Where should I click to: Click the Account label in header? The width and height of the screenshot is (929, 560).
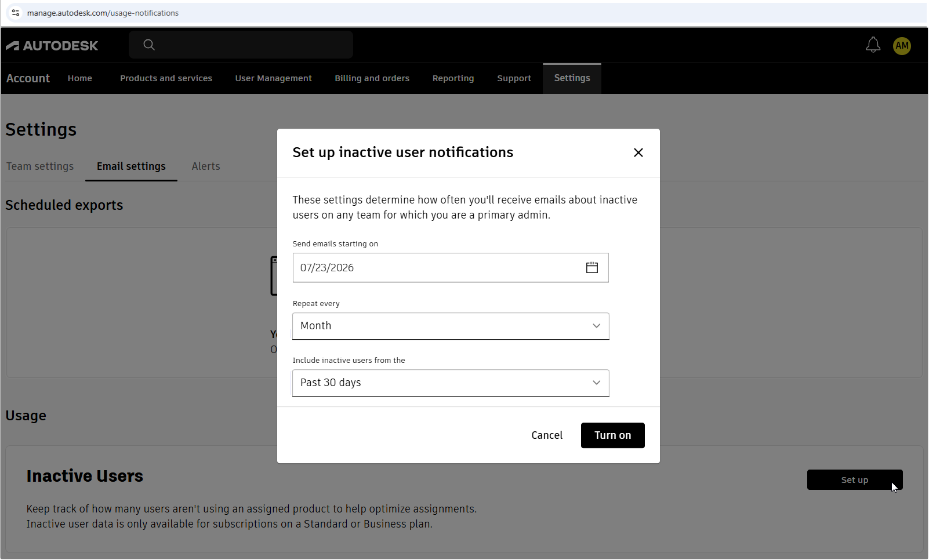pyautogui.click(x=28, y=78)
